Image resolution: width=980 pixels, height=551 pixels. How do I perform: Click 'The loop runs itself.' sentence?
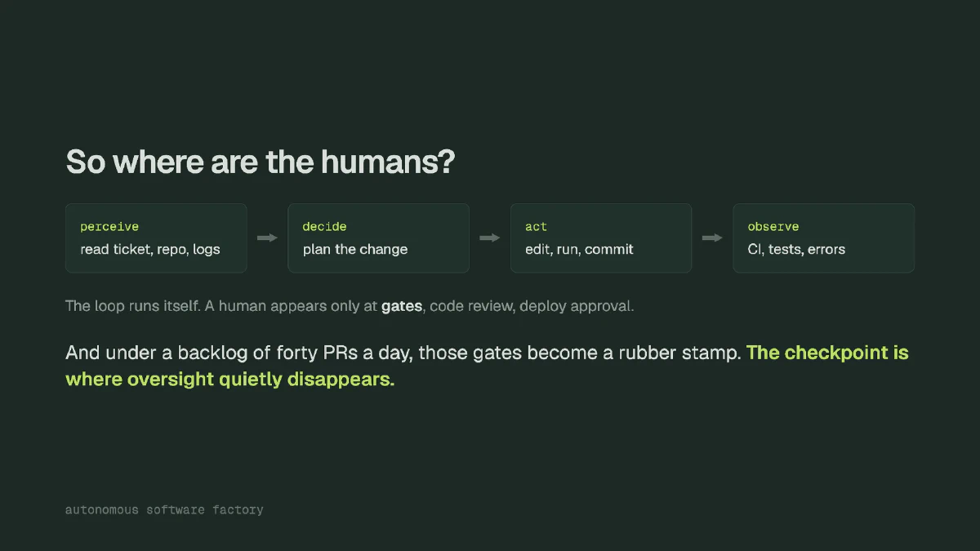tap(127, 307)
